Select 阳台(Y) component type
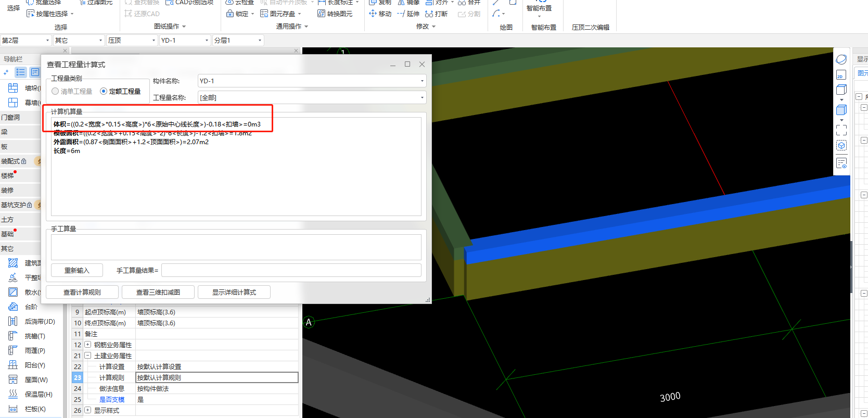 (35, 365)
